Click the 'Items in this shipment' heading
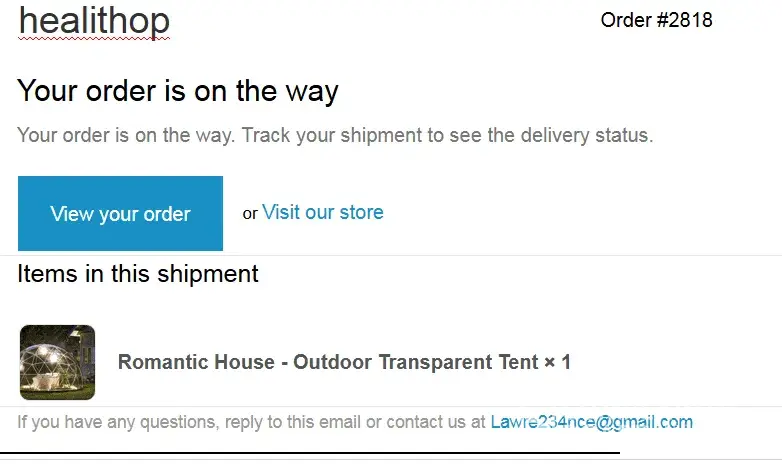 pyautogui.click(x=138, y=273)
